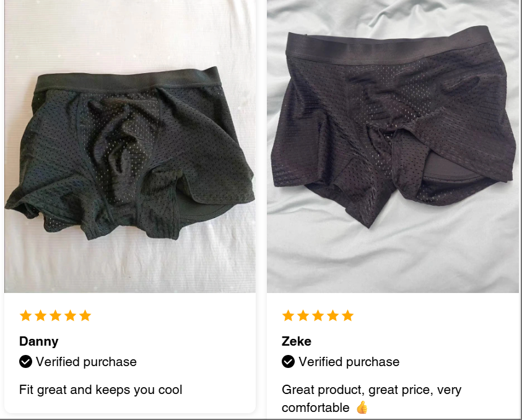Open Zeke's review photo

pos(393,146)
